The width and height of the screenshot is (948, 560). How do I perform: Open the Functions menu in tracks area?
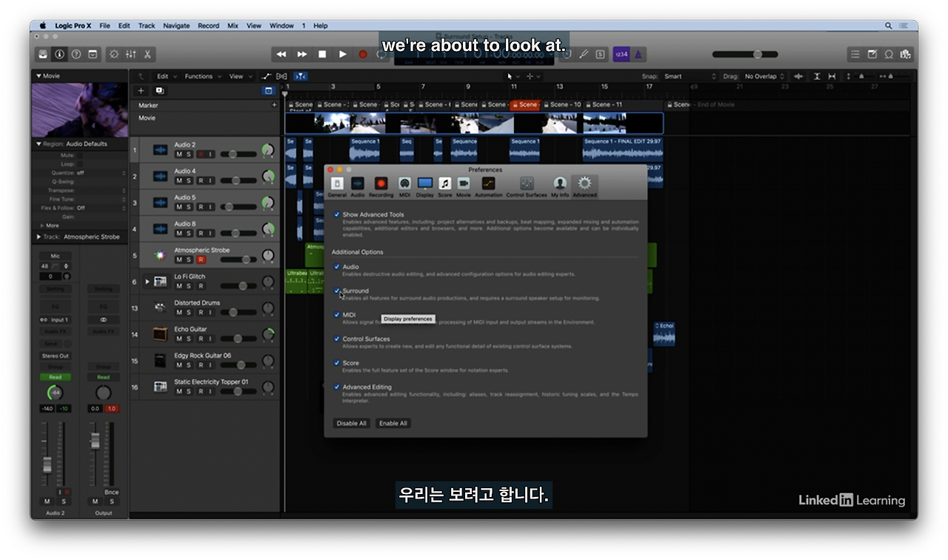pyautogui.click(x=201, y=76)
